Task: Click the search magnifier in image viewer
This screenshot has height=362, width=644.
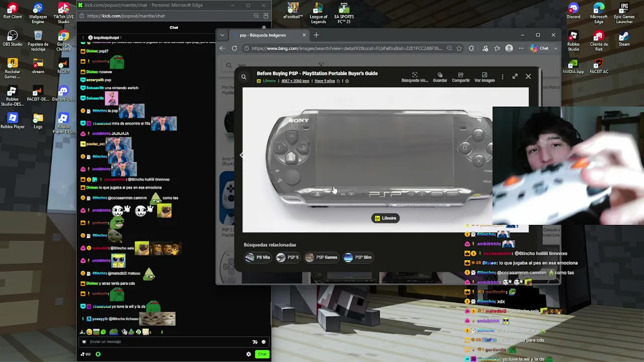Action: (x=244, y=77)
